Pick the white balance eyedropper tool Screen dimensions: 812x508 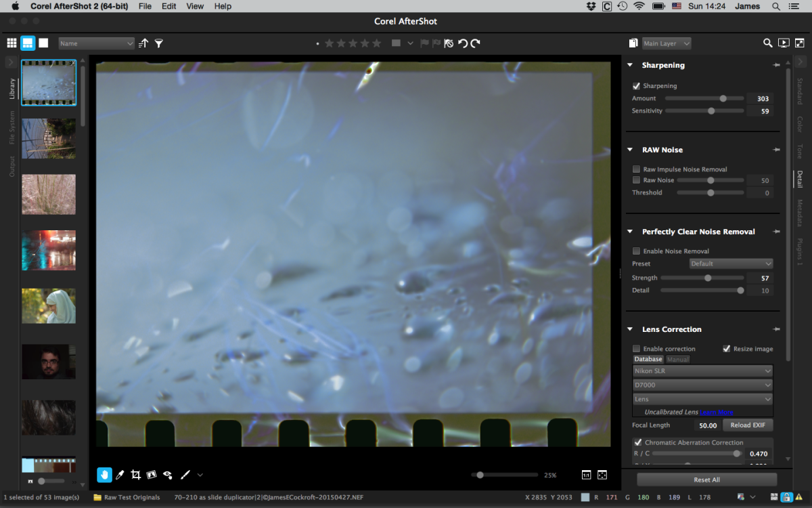[x=120, y=475]
